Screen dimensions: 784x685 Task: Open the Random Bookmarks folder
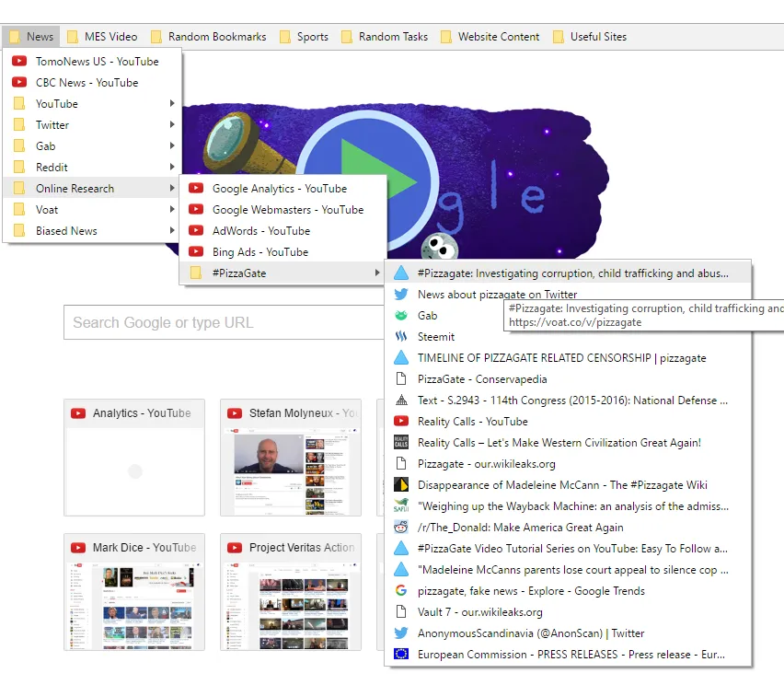(x=209, y=37)
